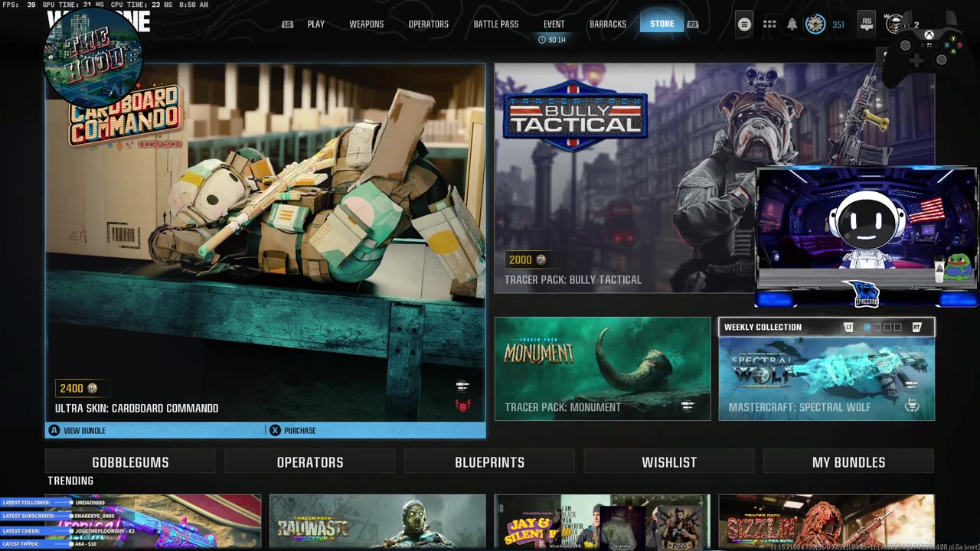
Task: Click the Ultra Skin: Cardboard Commando title
Action: (137, 408)
